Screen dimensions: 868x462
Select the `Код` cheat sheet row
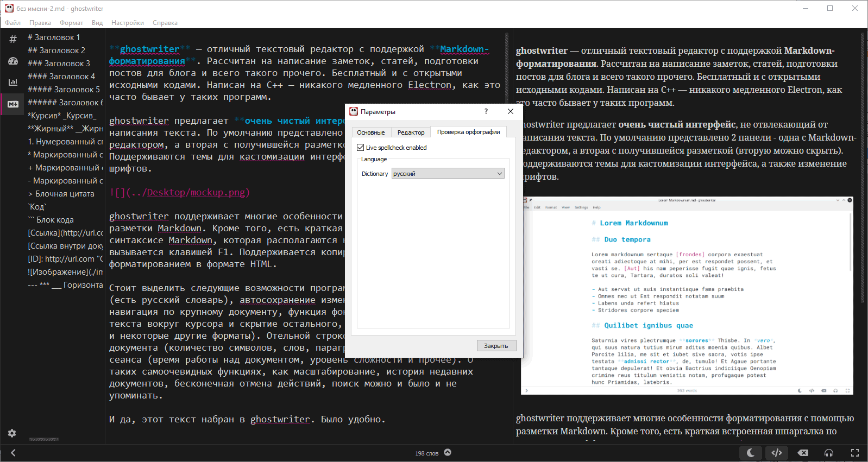coord(65,207)
